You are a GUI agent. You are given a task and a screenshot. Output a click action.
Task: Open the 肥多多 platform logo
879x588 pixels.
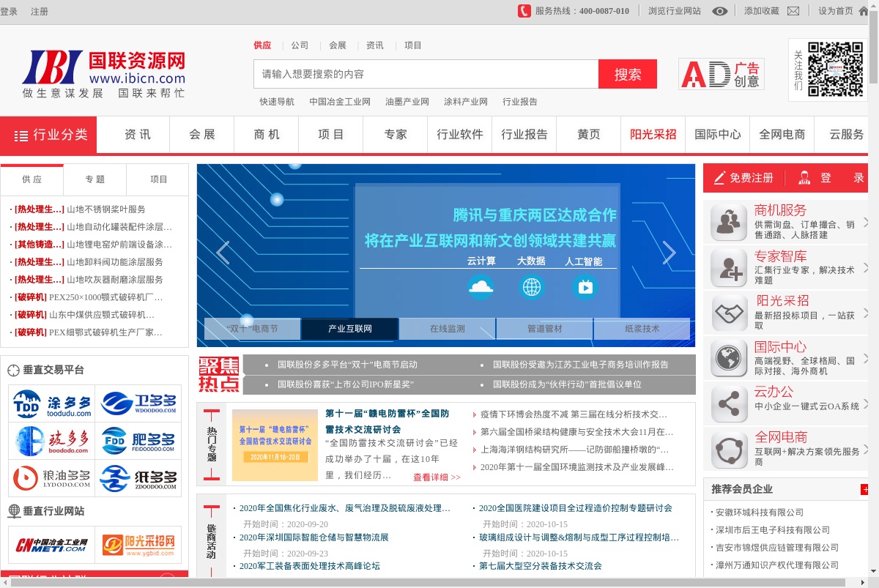point(138,441)
